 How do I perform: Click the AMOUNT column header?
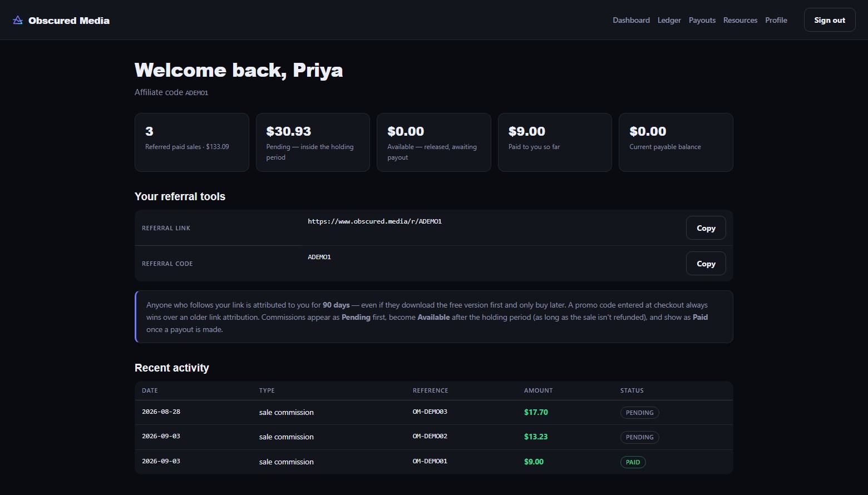[538, 390]
